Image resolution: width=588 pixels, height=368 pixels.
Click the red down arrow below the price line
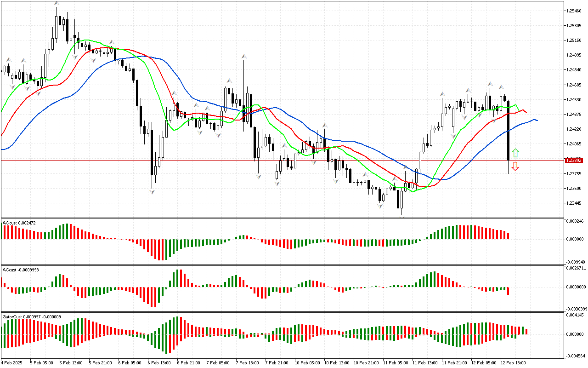click(x=515, y=166)
